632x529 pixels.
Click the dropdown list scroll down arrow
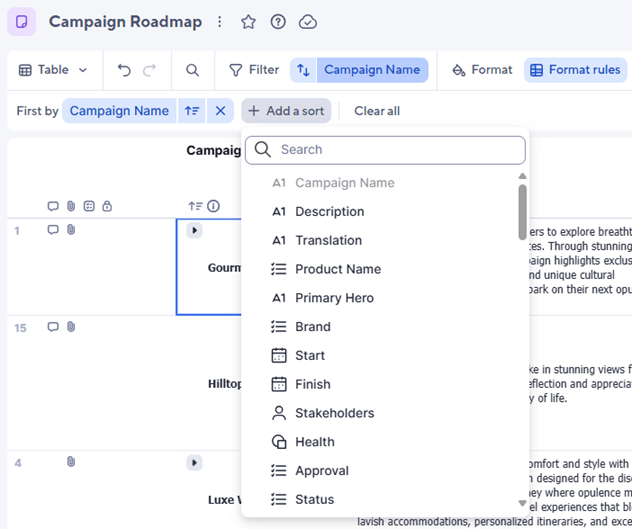click(522, 503)
